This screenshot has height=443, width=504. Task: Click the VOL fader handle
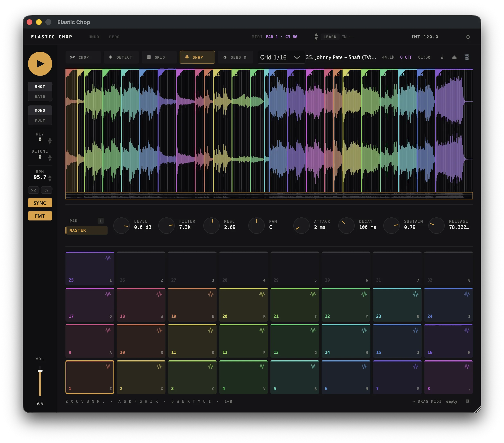click(40, 371)
